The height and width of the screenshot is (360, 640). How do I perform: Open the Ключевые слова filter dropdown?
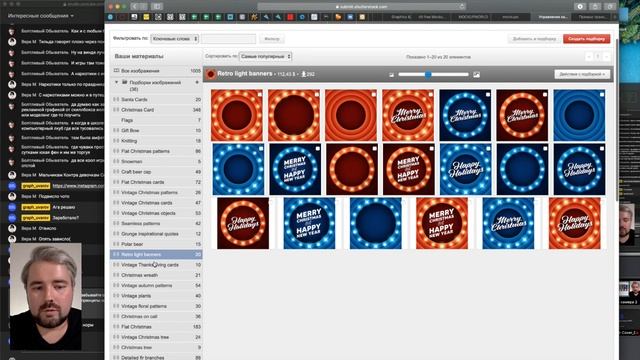point(175,39)
